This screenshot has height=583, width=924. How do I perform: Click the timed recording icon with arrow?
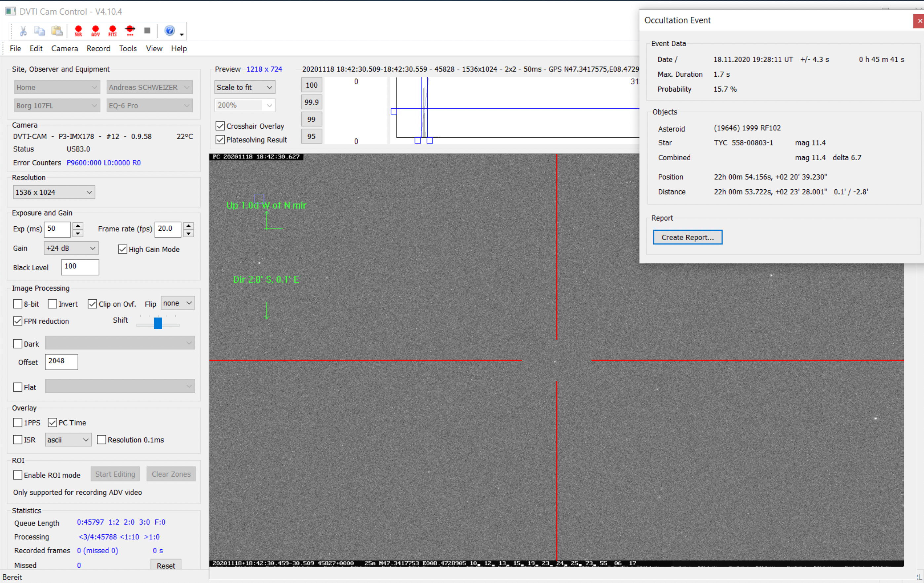(x=130, y=31)
